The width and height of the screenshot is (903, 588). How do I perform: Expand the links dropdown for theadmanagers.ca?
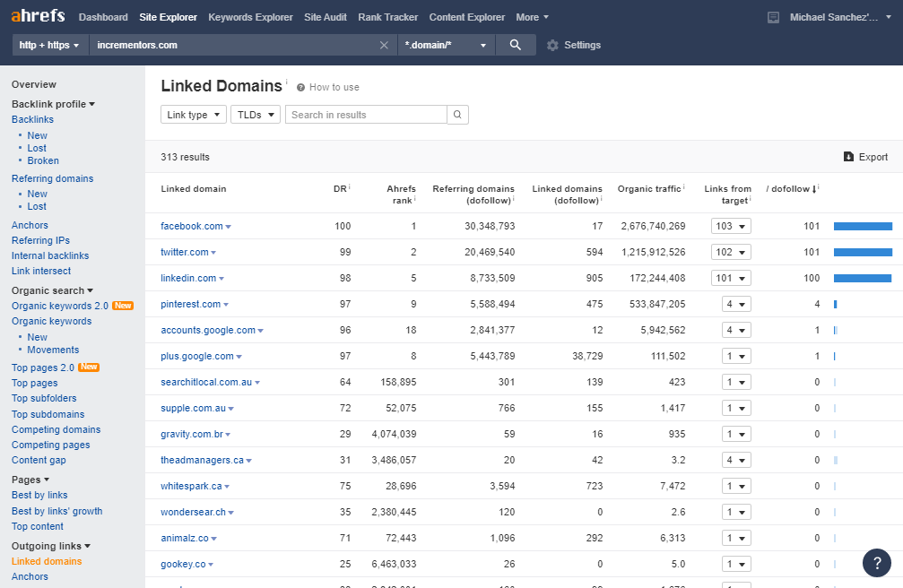[736, 460]
